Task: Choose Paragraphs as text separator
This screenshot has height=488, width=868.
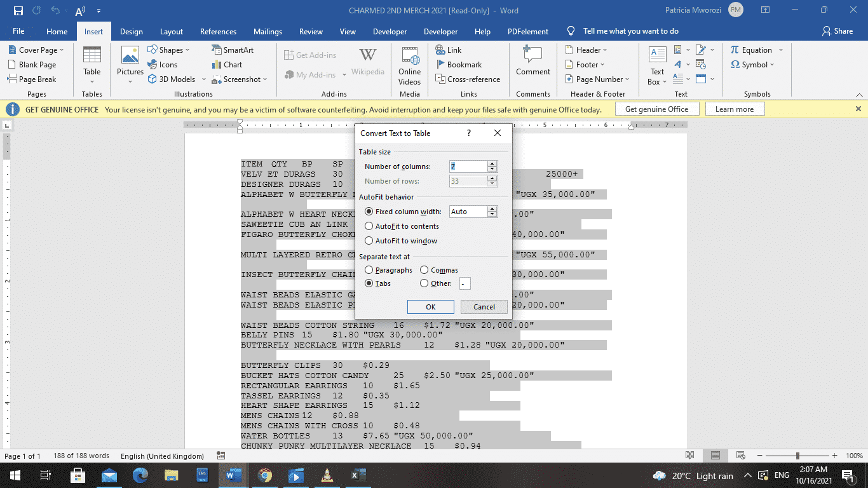Action: click(x=369, y=269)
